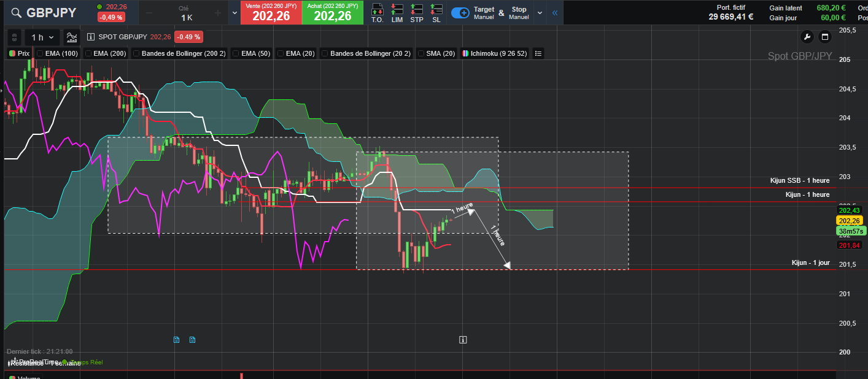
Task: Click the -0,49 % badge in the header
Action: (111, 17)
